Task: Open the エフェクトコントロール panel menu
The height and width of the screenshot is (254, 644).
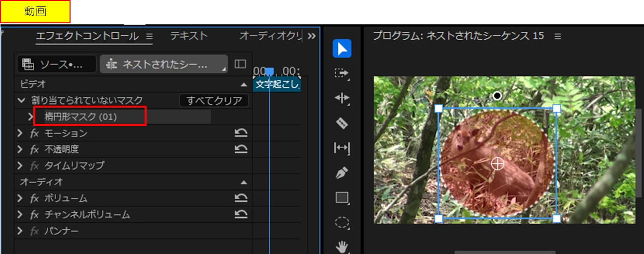Action: click(x=149, y=36)
